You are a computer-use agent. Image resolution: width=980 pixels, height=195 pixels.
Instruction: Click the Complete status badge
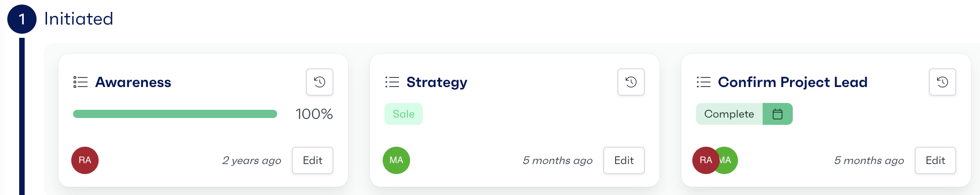[729, 114]
